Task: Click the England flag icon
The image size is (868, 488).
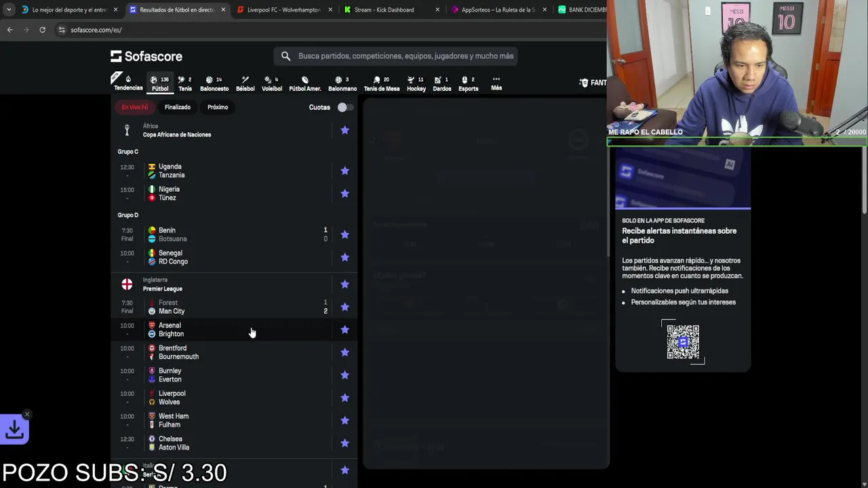Action: 127,284
